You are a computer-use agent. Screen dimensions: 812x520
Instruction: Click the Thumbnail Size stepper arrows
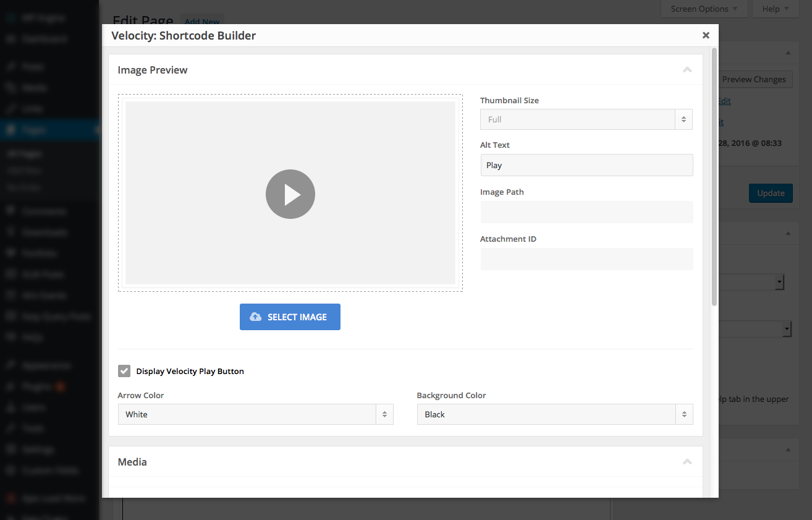click(x=683, y=119)
